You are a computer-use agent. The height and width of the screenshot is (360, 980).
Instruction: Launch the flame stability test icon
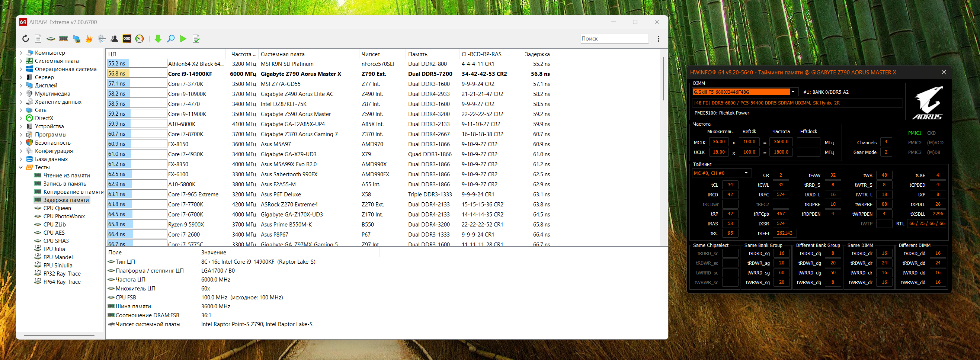pyautogui.click(x=89, y=38)
